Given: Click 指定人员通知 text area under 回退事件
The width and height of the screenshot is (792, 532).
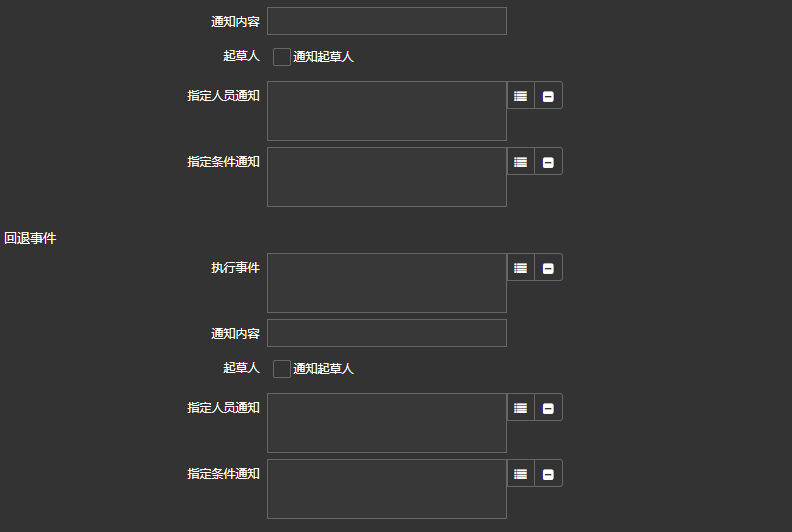Looking at the screenshot, I should point(386,423).
